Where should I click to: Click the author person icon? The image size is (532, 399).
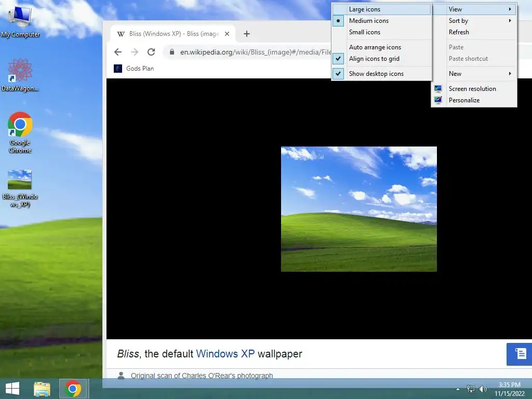coord(121,376)
